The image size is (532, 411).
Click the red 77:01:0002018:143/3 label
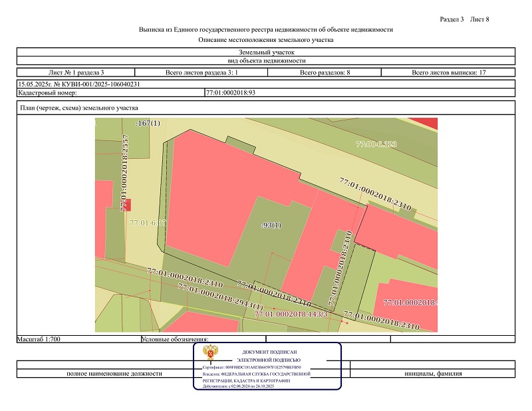tap(291, 313)
